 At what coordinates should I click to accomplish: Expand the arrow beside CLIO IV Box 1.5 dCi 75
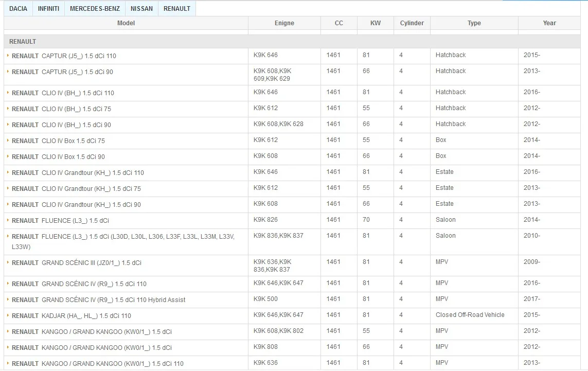tap(8, 140)
